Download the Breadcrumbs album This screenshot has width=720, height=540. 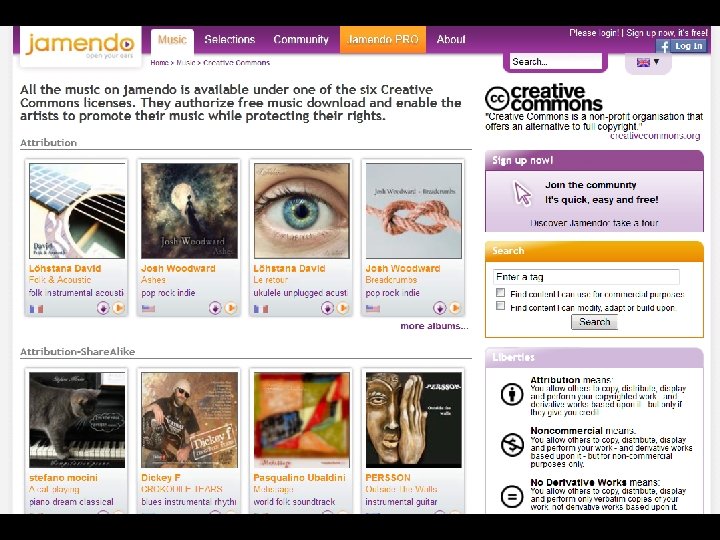(x=439, y=308)
